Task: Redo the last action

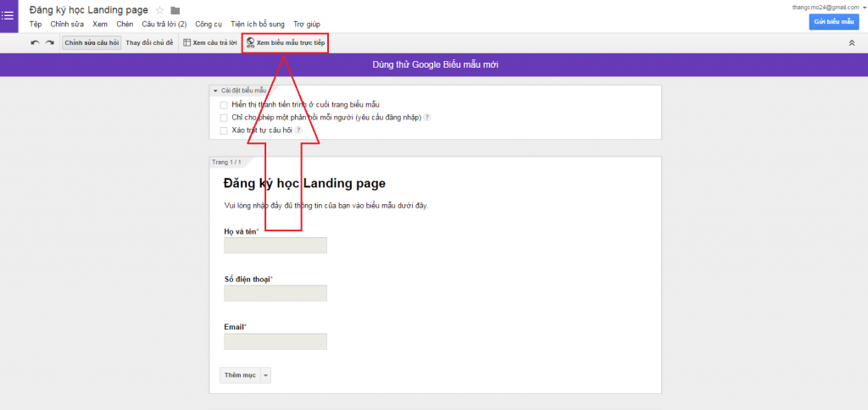Action: (x=50, y=42)
